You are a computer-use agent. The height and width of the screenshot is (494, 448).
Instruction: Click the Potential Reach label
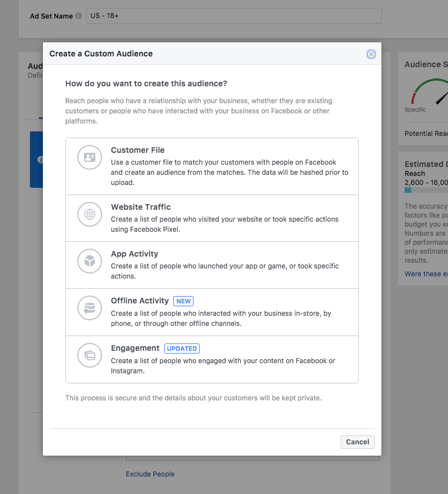[x=426, y=134]
